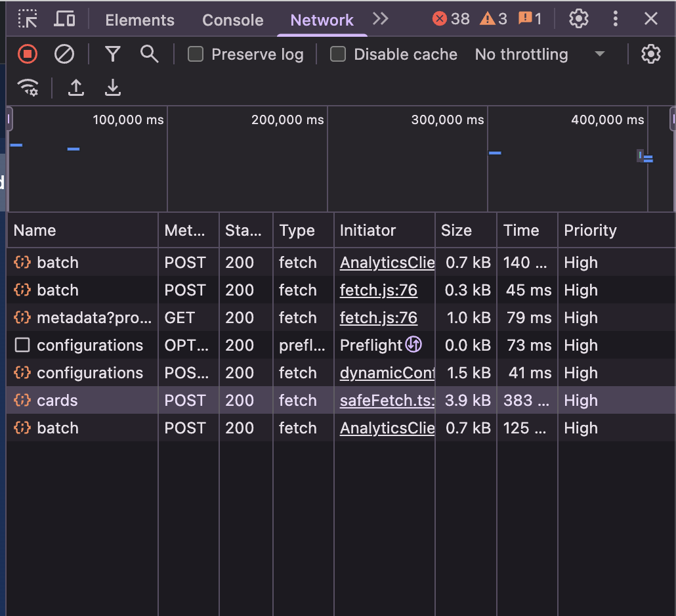Select the OPTIONS configurations preflight request
Image resolution: width=676 pixels, height=616 pixels.
(341, 345)
